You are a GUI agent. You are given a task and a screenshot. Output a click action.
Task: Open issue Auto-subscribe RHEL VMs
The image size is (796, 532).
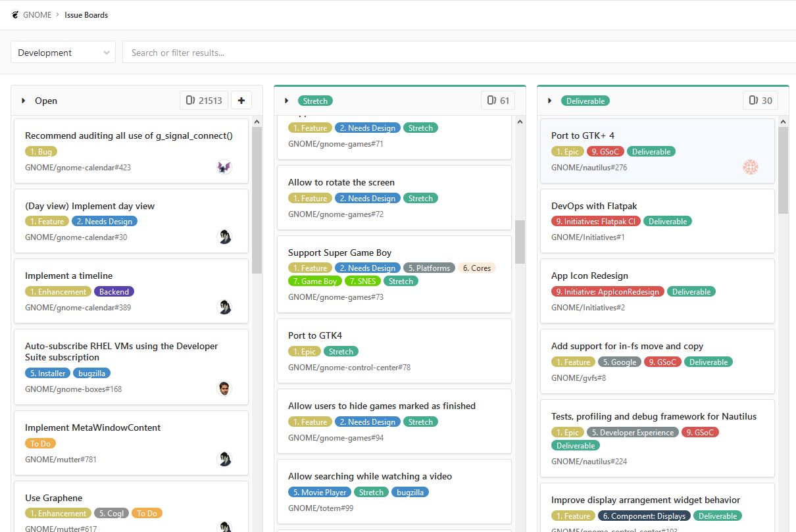click(122, 351)
